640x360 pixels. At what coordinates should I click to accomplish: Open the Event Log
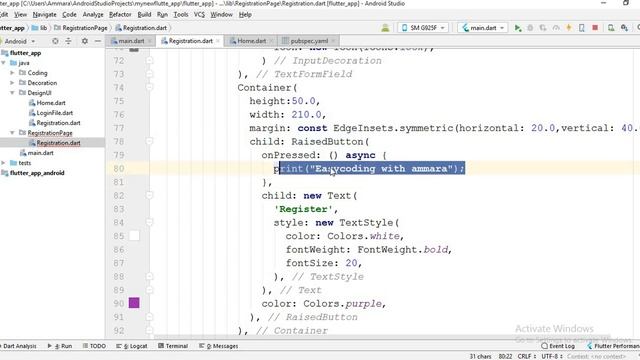coord(558,346)
